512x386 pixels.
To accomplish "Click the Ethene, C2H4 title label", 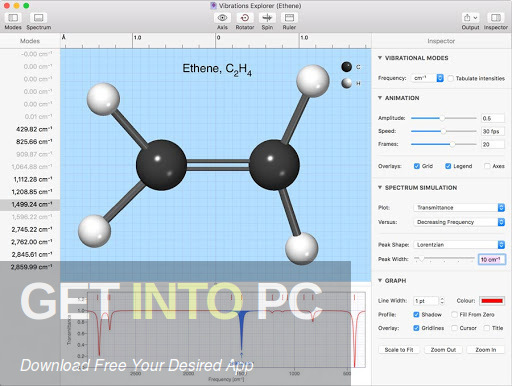I will tap(217, 69).
